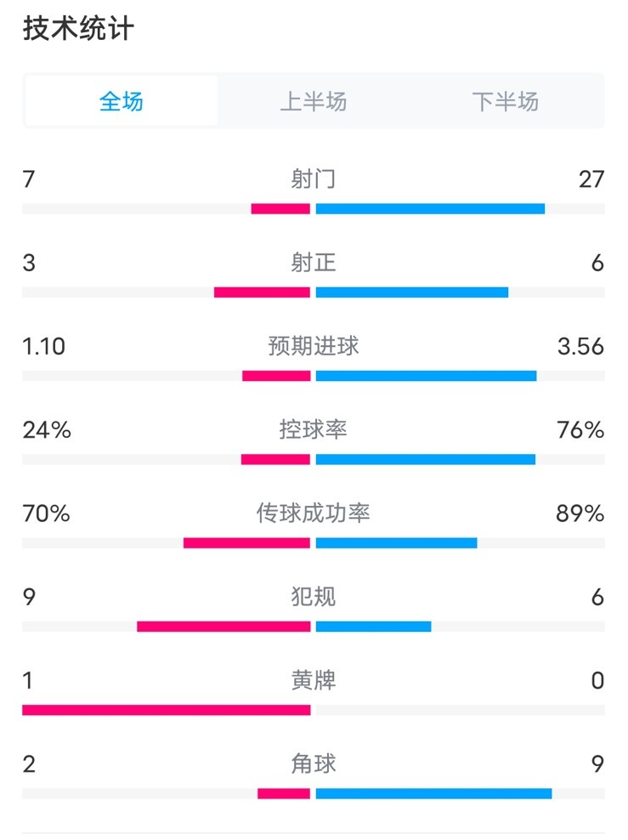Click the blue 角球 stat bar
The image size is (628, 840).
433,792
